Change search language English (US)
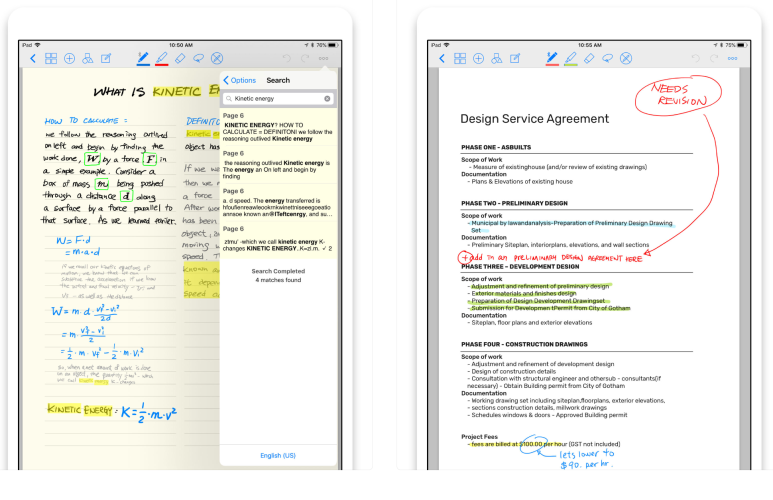This screenshot has width=773, height=500. click(x=278, y=456)
